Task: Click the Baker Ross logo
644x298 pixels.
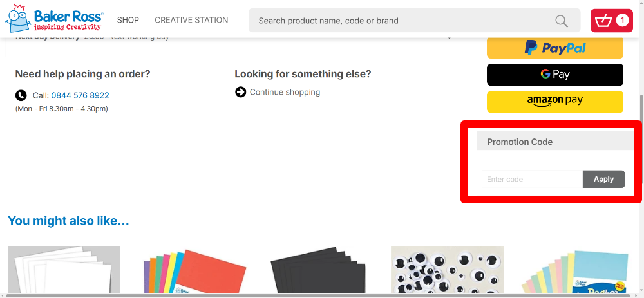Action: click(x=54, y=19)
